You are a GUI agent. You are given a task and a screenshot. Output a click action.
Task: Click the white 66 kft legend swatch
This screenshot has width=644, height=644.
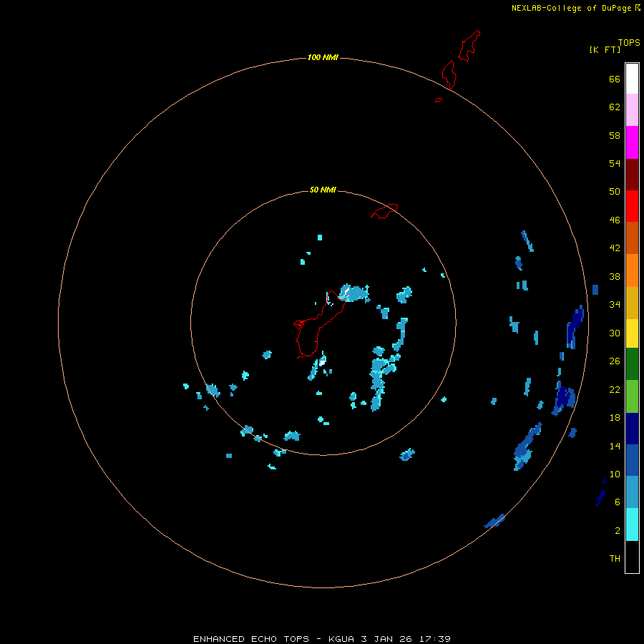(632, 79)
